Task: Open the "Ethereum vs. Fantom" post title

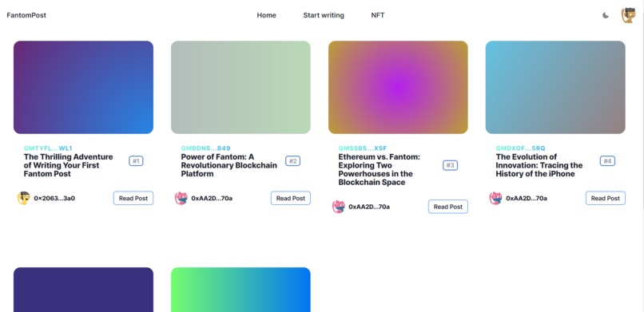Action: coord(379,169)
